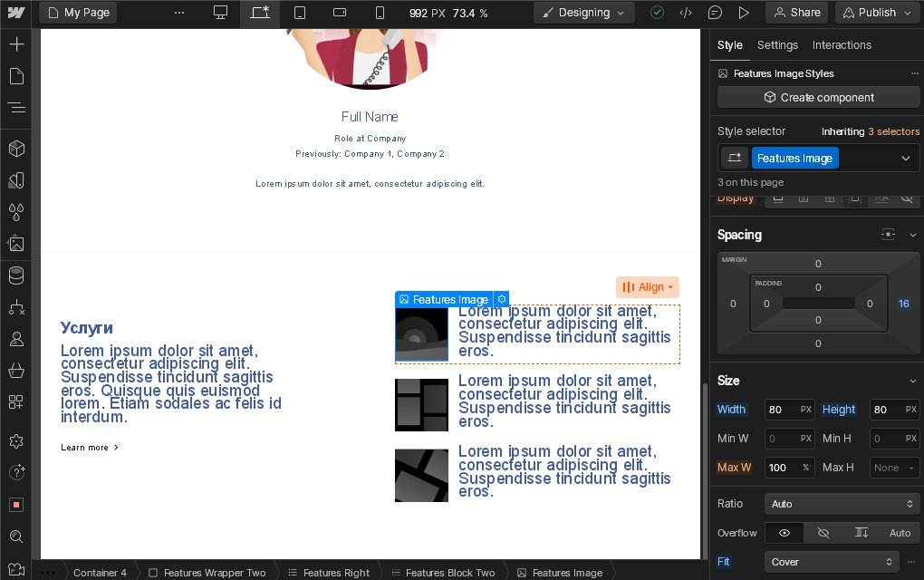This screenshot has height=580, width=924.
Task: Set overflow to visible with eye icon
Action: (x=784, y=533)
